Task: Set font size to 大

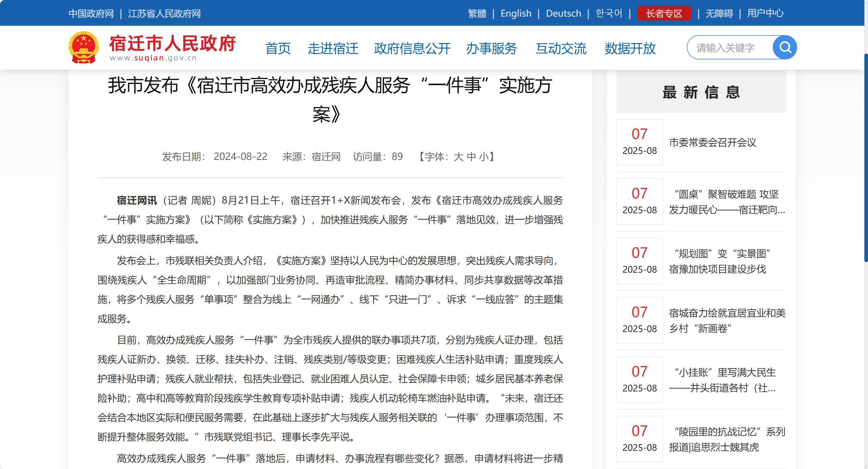Action: [x=458, y=157]
